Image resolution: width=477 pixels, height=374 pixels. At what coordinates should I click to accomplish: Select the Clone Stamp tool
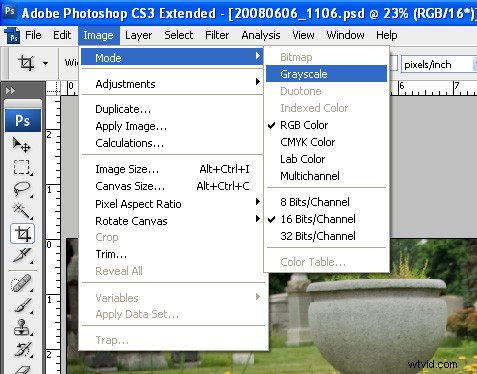click(x=22, y=327)
